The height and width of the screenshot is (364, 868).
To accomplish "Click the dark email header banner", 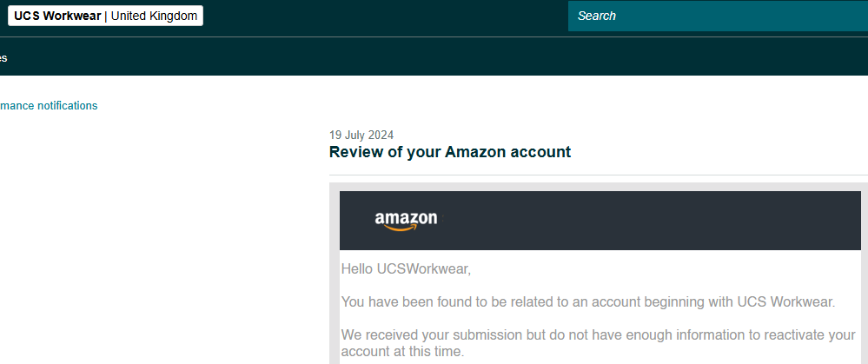I will [600, 221].
